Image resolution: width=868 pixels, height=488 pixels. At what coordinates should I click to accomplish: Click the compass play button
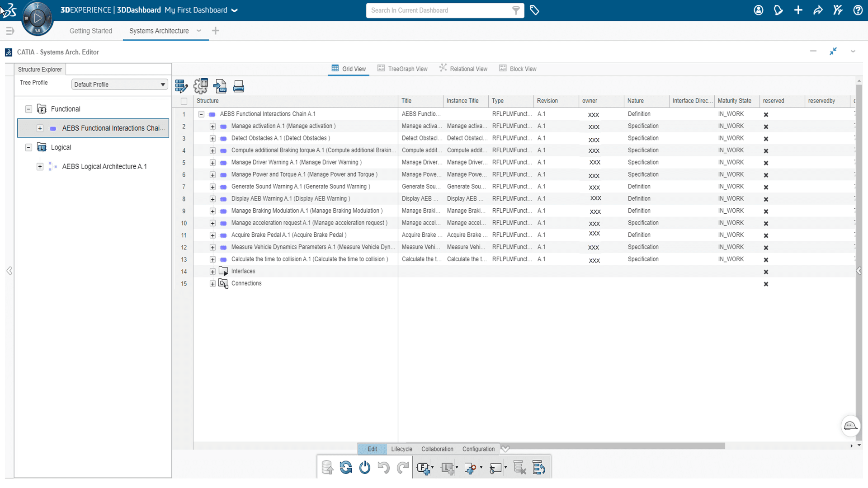pos(38,18)
